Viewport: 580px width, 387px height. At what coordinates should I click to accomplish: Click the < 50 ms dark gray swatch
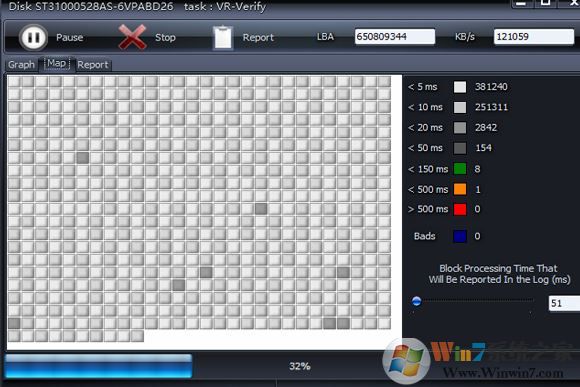(460, 148)
